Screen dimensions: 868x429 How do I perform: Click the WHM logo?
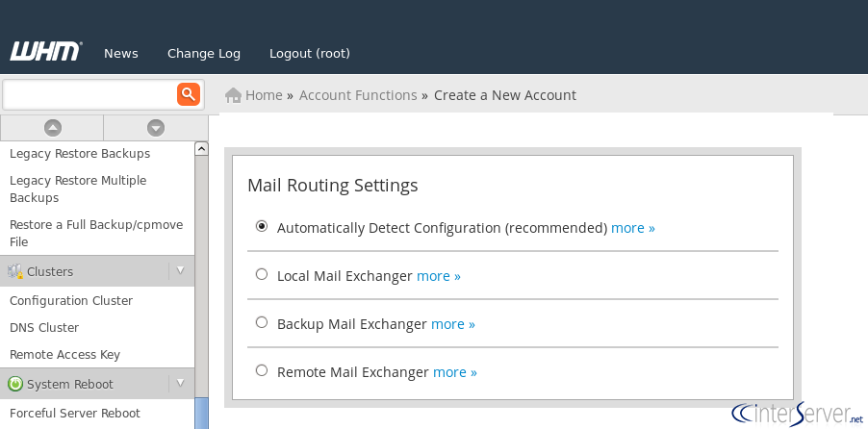point(46,52)
